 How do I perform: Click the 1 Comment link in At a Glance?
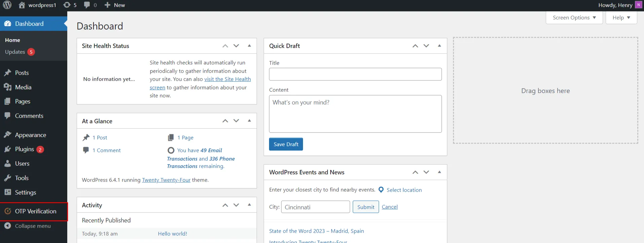coord(106,150)
